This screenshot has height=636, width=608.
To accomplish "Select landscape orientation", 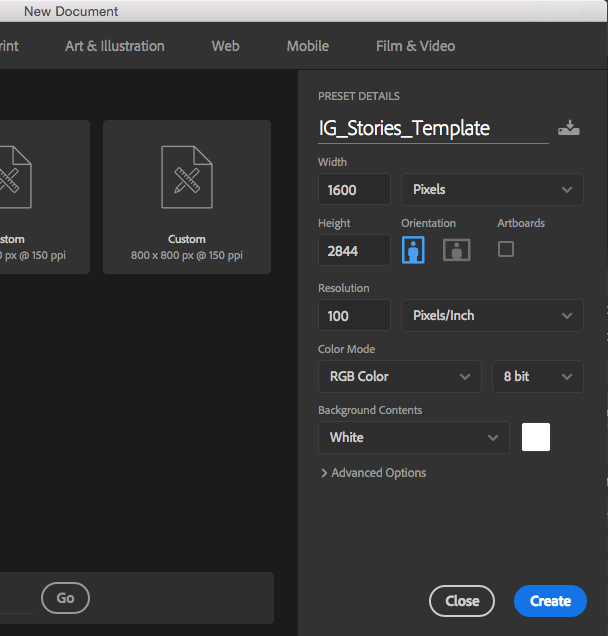I will pyautogui.click(x=456, y=249).
